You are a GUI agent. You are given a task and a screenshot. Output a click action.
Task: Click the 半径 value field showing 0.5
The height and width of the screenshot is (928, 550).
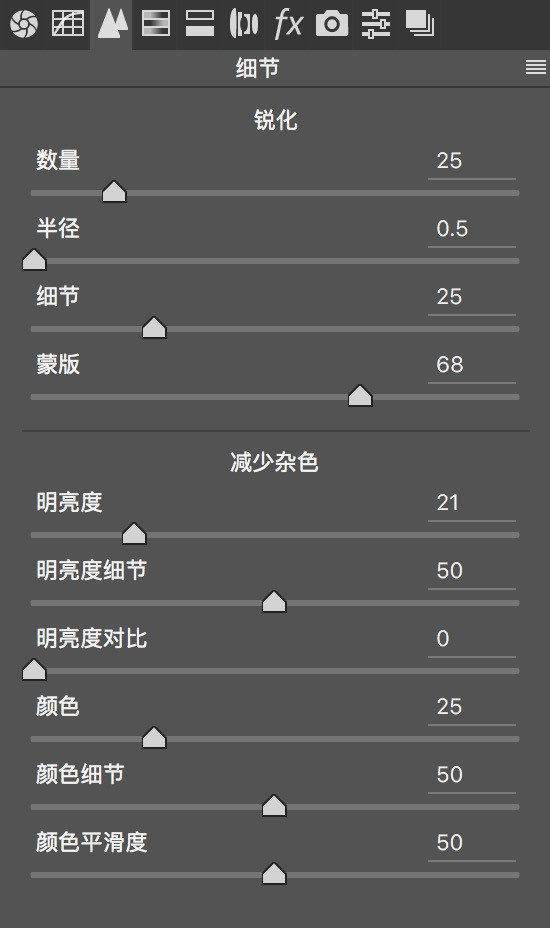pyautogui.click(x=472, y=229)
